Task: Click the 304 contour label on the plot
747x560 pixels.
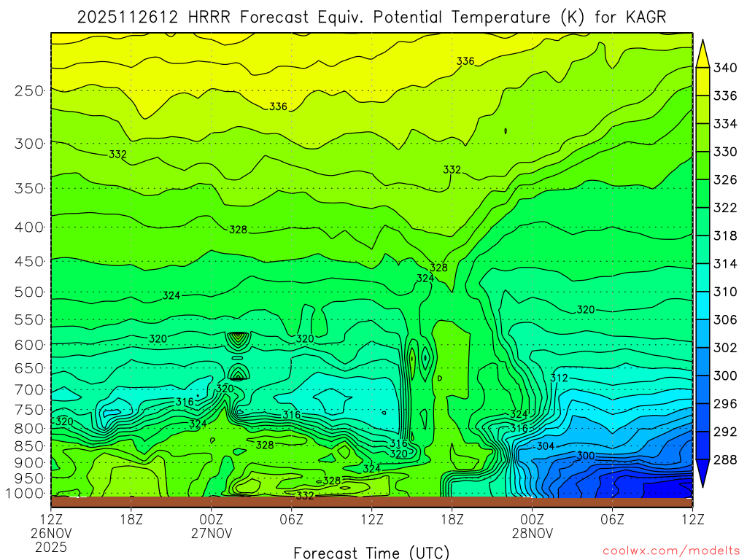Action: point(546,446)
